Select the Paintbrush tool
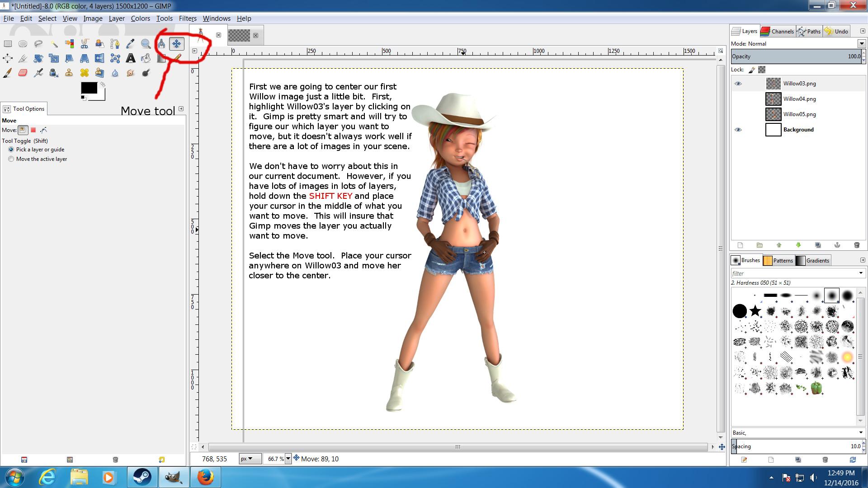The image size is (868, 488). 8,73
